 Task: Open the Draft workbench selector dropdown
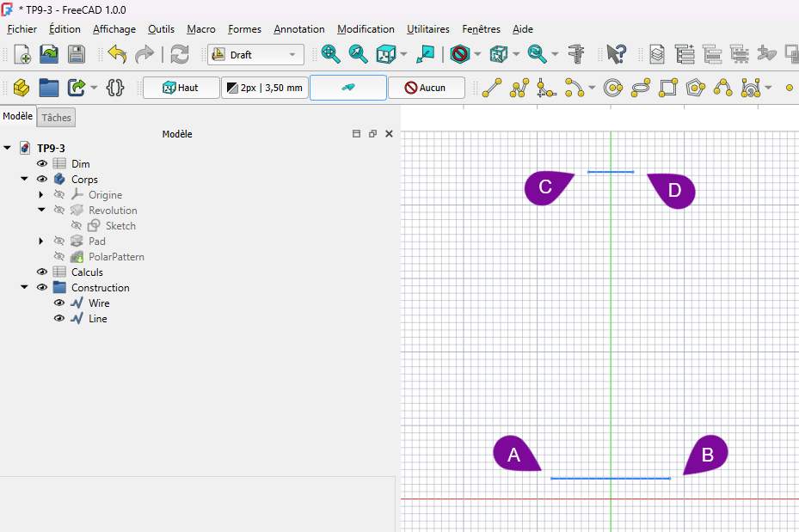click(x=256, y=55)
